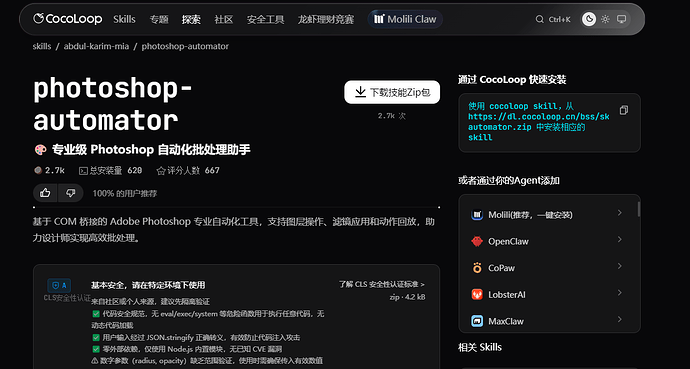Click the install URL text dl.cocoloop.cn
Screen dimensions: 690x369
[539, 117]
